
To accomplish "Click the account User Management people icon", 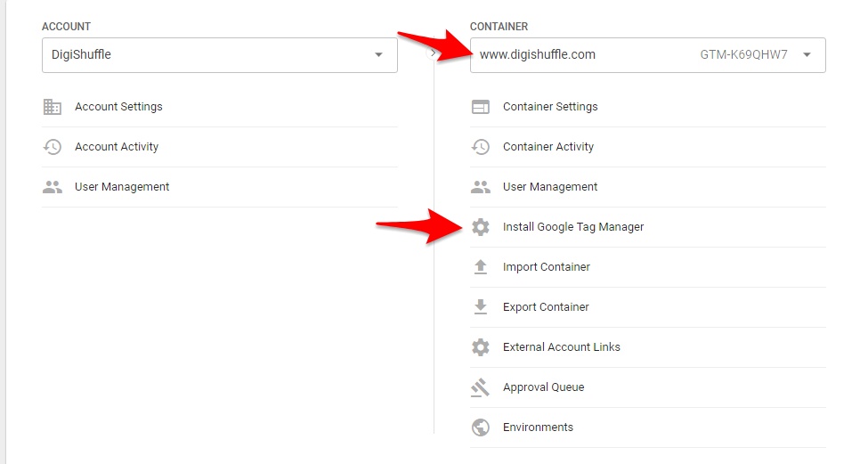I will coord(52,187).
